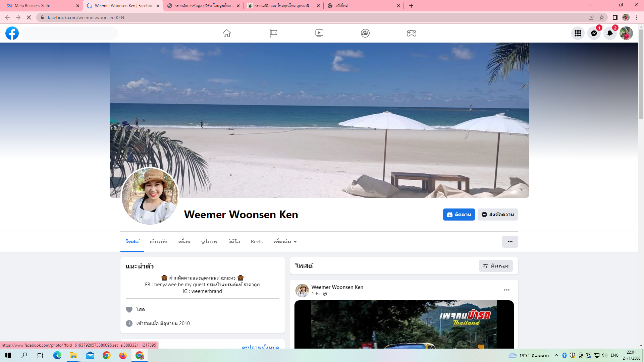Screen dimensions: 644x362
Task: Click the Facebook search input field
Action: pos(70,33)
